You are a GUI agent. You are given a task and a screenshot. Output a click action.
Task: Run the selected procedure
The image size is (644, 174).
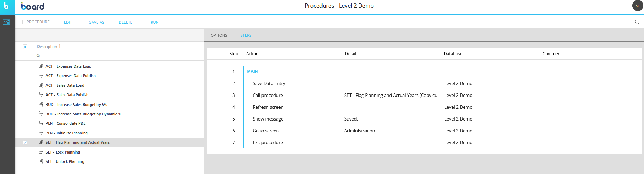pos(155,22)
